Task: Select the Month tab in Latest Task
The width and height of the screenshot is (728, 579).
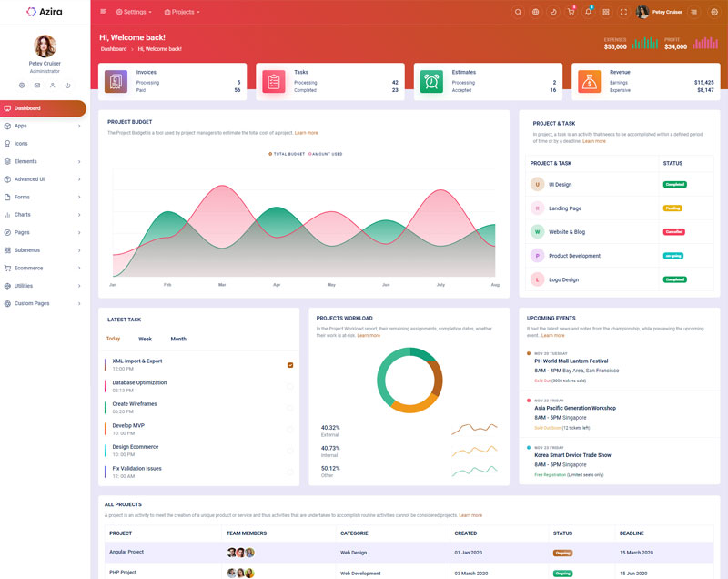Action: click(178, 339)
